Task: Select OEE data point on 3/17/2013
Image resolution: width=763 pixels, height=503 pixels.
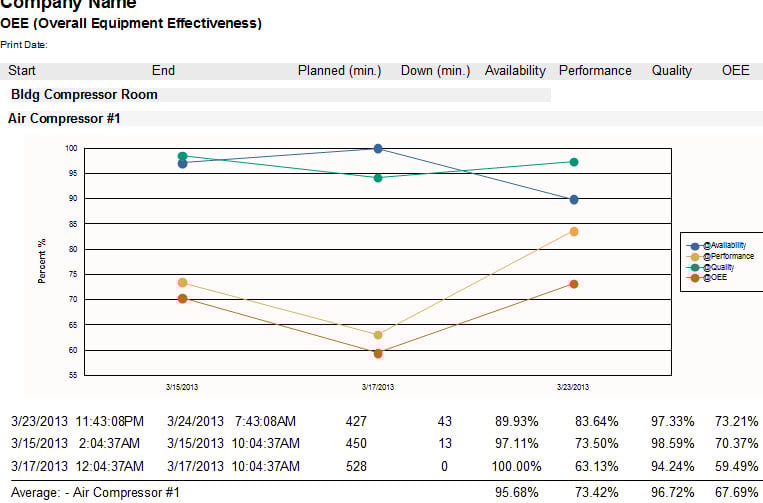Action: click(378, 354)
